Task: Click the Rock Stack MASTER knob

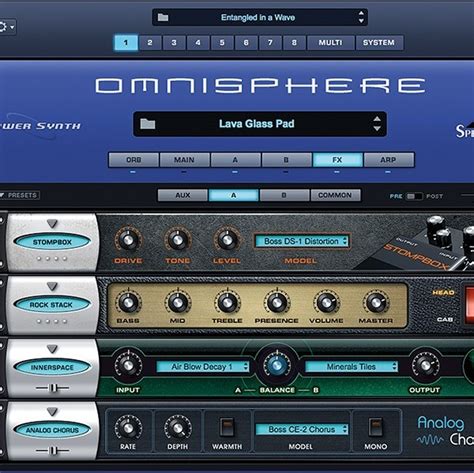Action: pos(376,303)
